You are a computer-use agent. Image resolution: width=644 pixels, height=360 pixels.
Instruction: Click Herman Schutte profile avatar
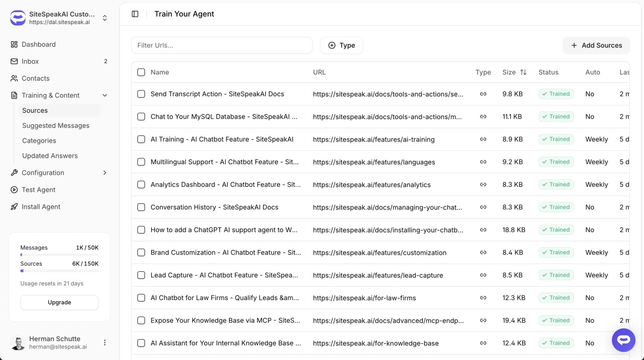[x=18, y=343]
